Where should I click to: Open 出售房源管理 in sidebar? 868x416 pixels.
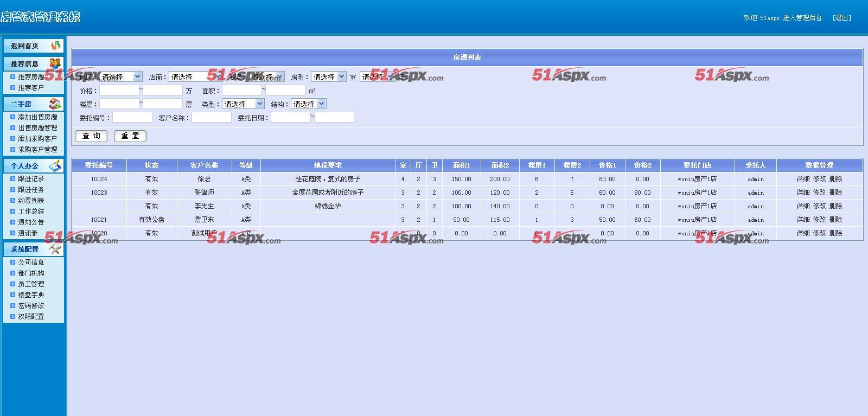tap(37, 127)
